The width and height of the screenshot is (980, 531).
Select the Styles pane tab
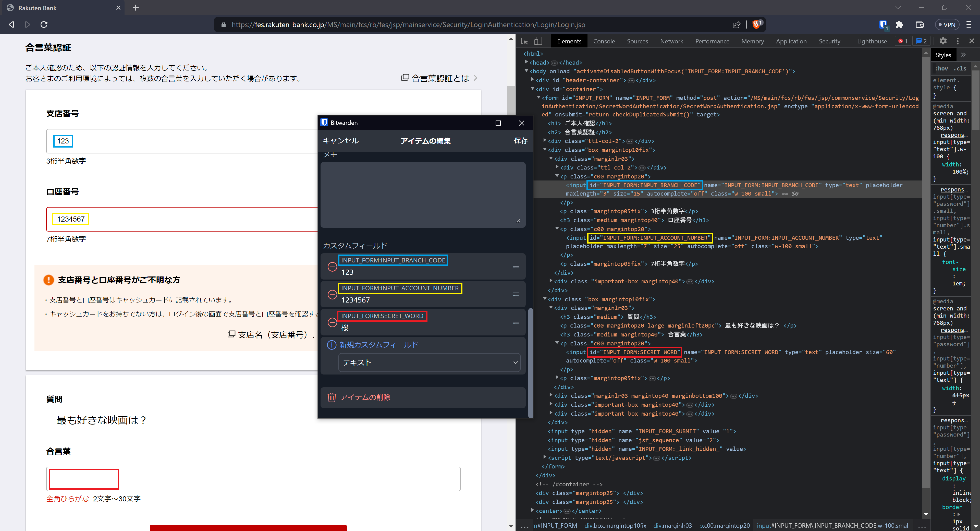pos(943,55)
